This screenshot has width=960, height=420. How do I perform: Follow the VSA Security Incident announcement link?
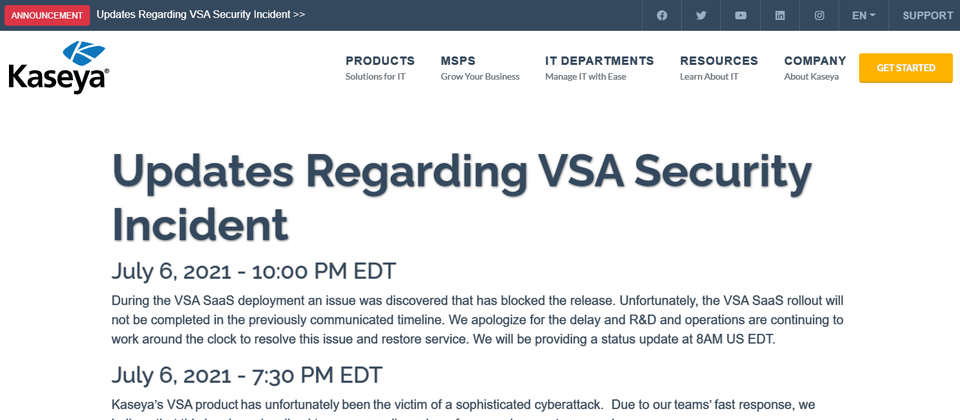[201, 15]
